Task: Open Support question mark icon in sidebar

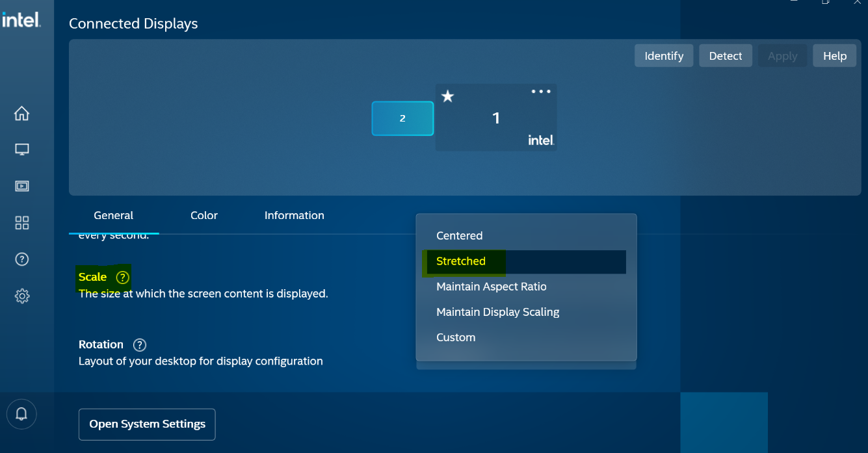Action: 21,259
